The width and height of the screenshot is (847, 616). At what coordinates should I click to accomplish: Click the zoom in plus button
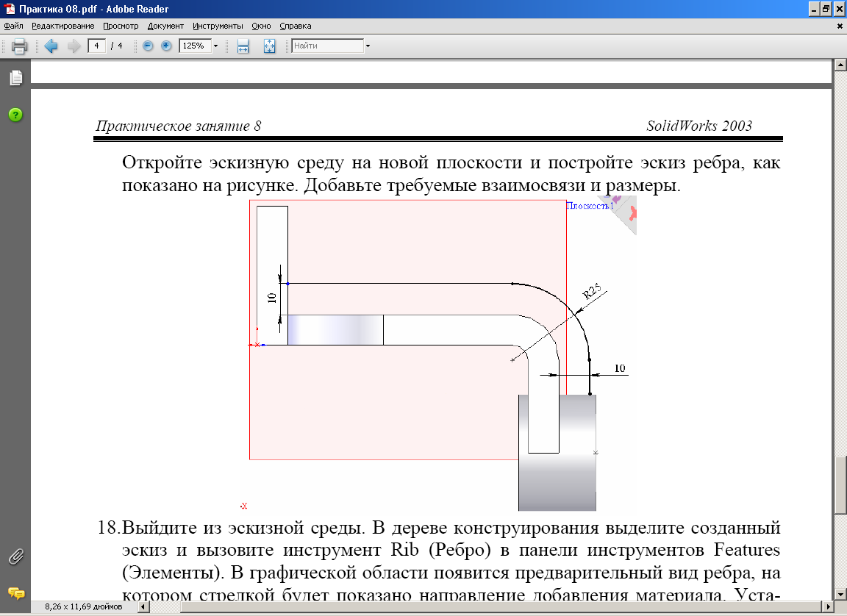click(166, 46)
